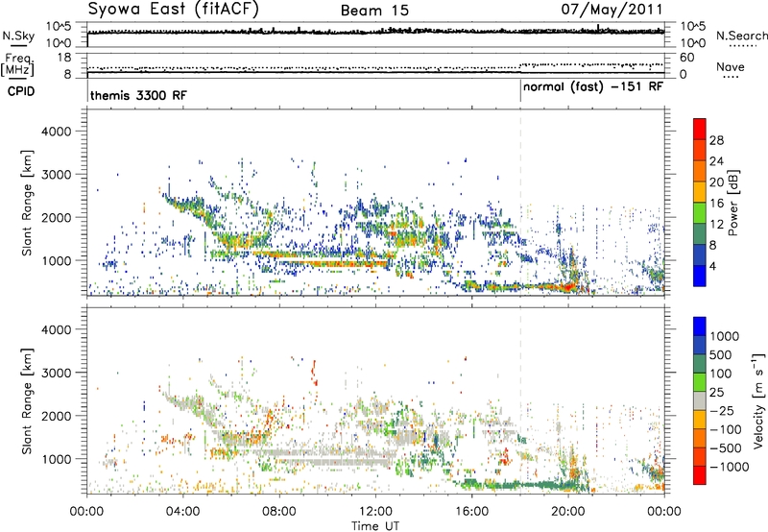Click the 'normal (fast) -151 RF' CPID text
768x532 pixels.
(593, 87)
